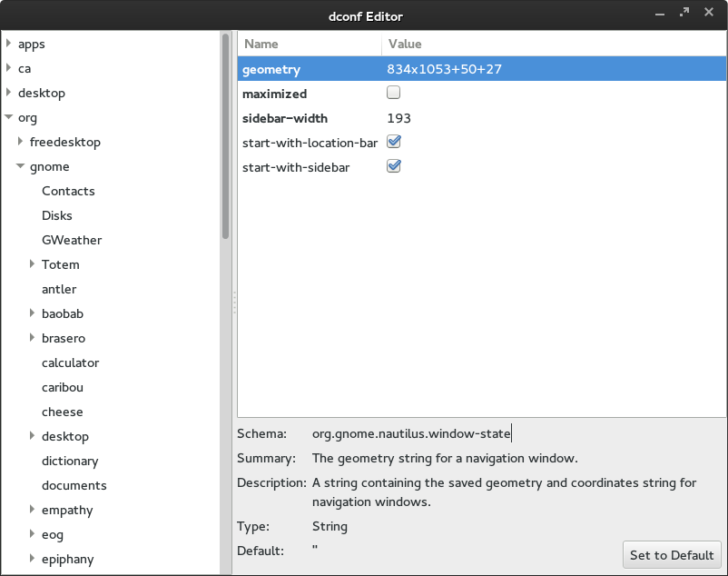Expand the brasero node arrow

(32, 338)
